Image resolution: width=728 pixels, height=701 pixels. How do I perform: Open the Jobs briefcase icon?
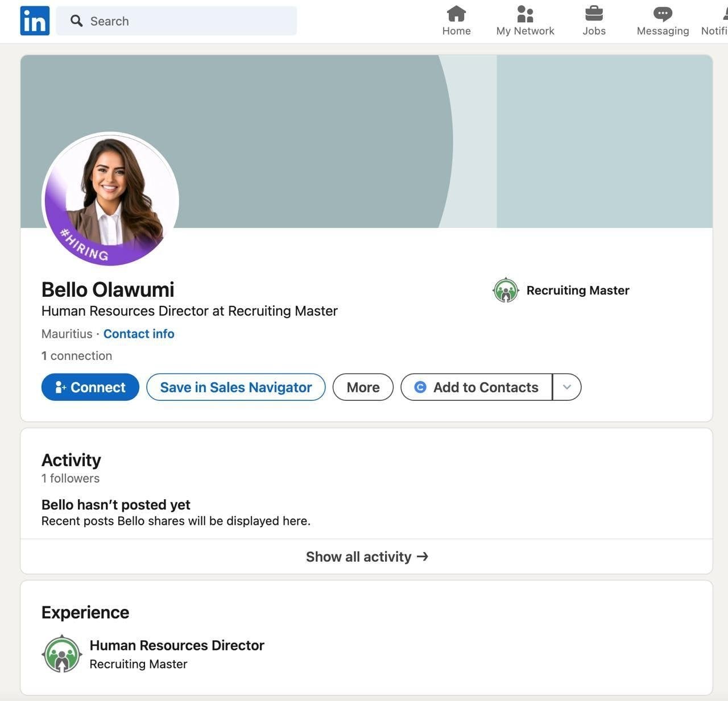[x=594, y=14]
